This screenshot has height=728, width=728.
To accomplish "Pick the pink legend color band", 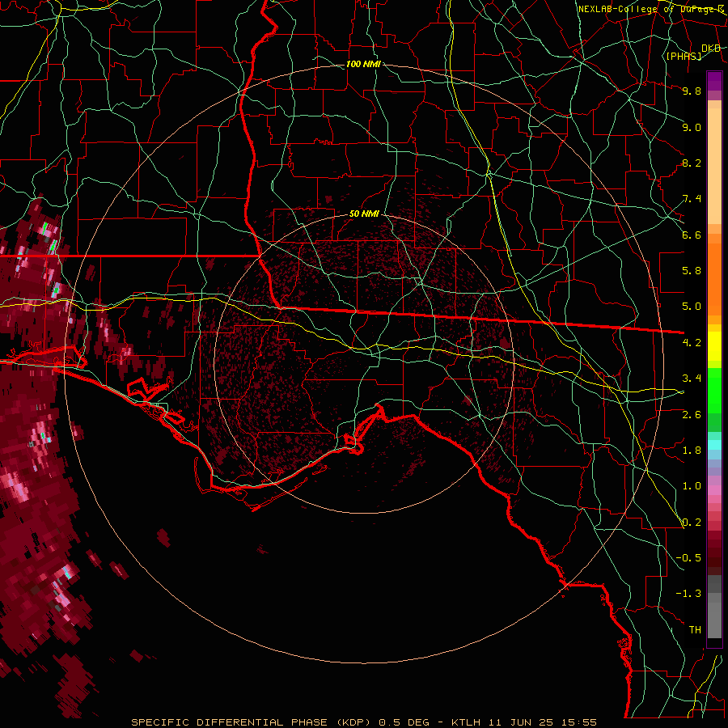I will (714, 490).
